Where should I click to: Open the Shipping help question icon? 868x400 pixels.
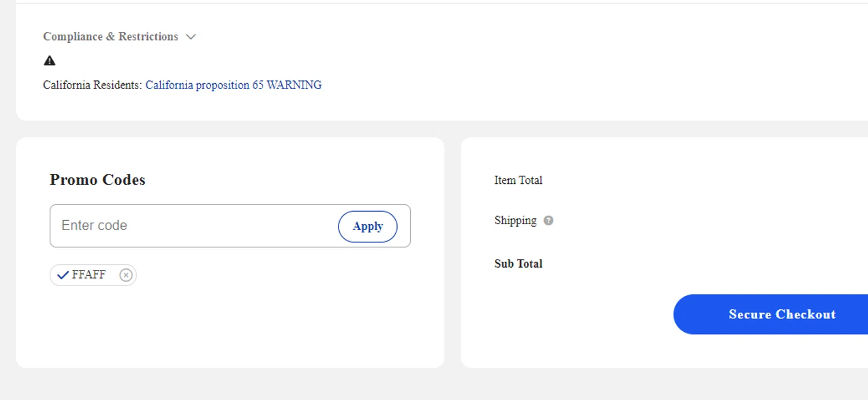[x=548, y=220]
